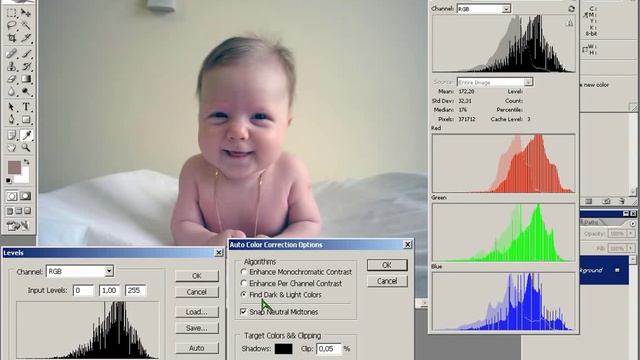Select the Eyedropper tool
The height and width of the screenshot is (360, 640).
(x=26, y=135)
